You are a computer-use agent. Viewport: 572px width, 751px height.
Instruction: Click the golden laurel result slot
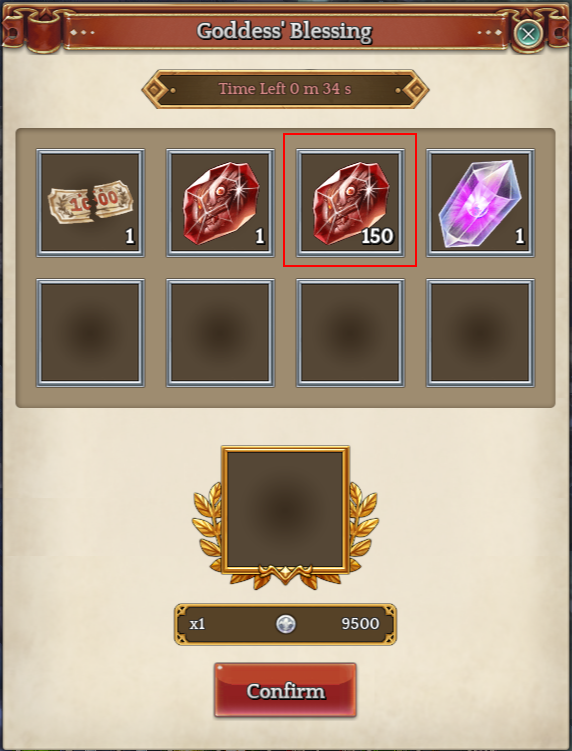pos(286,510)
